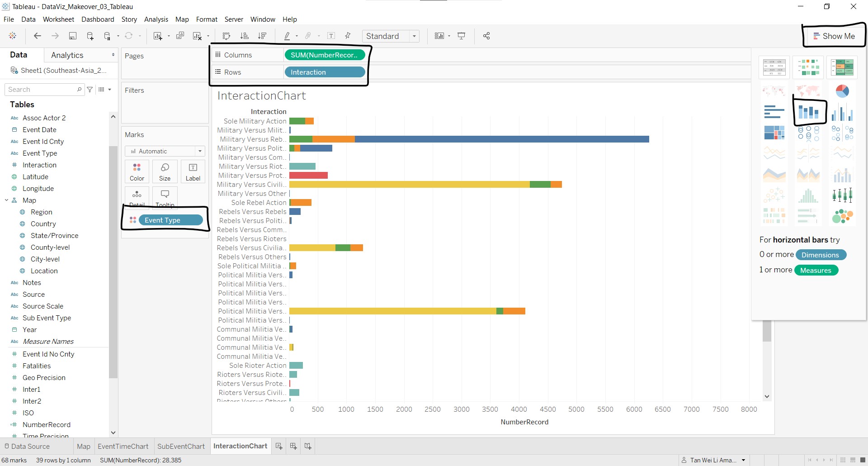
Task: Switch to the SubEventChart sheet tab
Action: tap(181, 447)
